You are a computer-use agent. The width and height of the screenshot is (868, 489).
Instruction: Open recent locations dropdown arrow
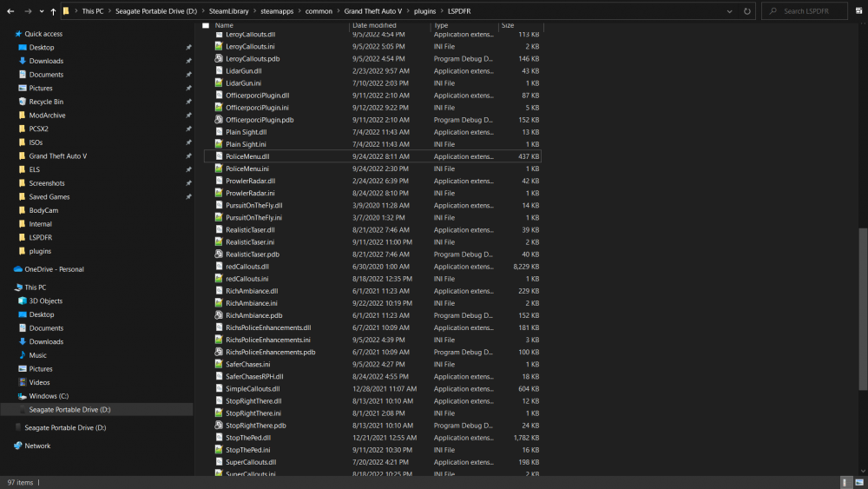[42, 11]
